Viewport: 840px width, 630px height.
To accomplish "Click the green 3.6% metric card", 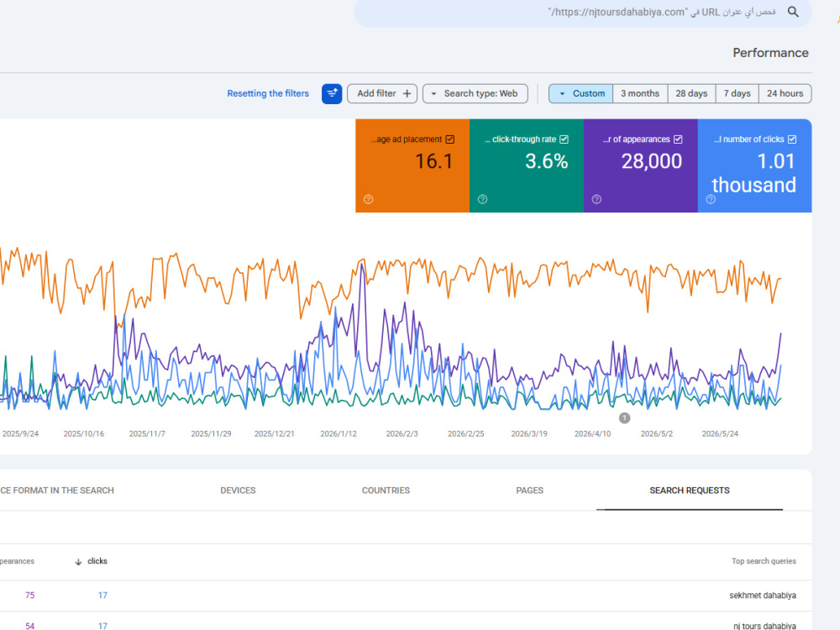I will click(527, 166).
